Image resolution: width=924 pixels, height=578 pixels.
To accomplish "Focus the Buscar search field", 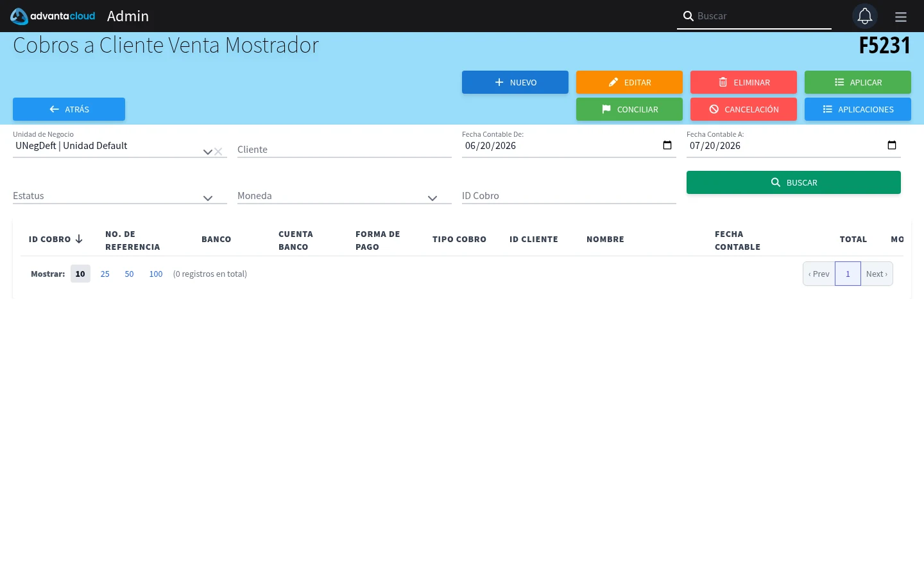I will click(762, 16).
